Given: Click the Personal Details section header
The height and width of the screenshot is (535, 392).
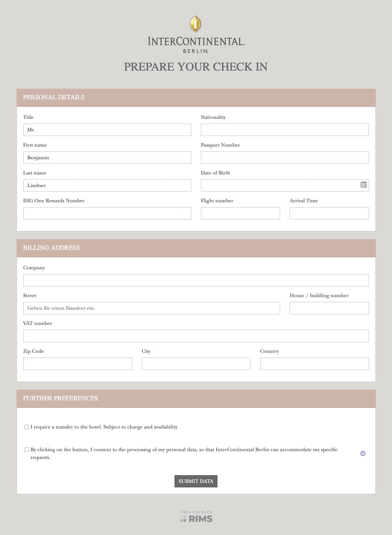Looking at the screenshot, I should [x=196, y=98].
